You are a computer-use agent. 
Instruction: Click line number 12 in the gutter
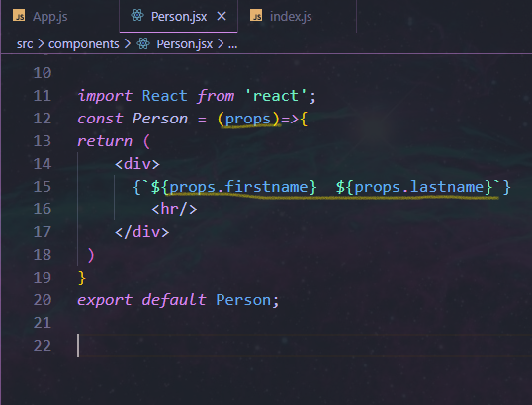43,119
